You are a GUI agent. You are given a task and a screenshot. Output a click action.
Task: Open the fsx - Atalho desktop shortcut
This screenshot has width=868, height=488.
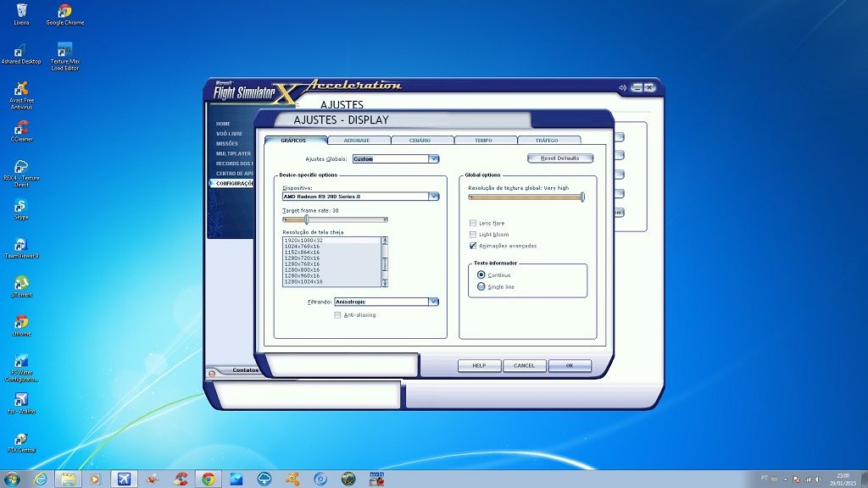(x=21, y=403)
